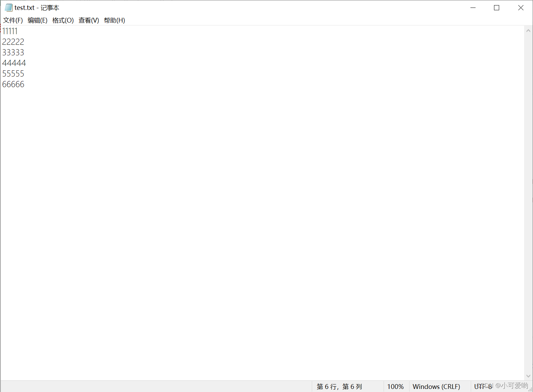Close the test.txt Notepad window
Viewport: 533px width, 392px height.
[x=521, y=8]
